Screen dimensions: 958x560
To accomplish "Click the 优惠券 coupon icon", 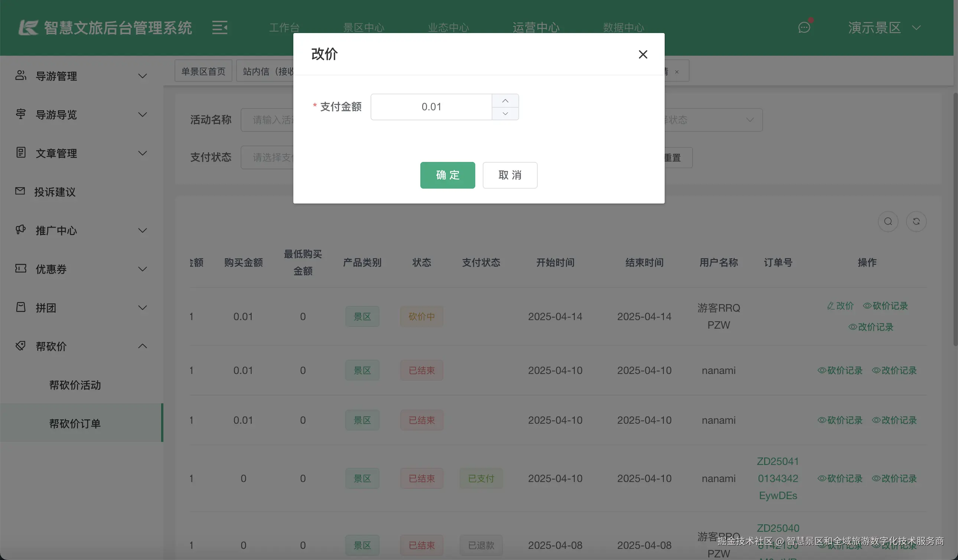I will (20, 268).
